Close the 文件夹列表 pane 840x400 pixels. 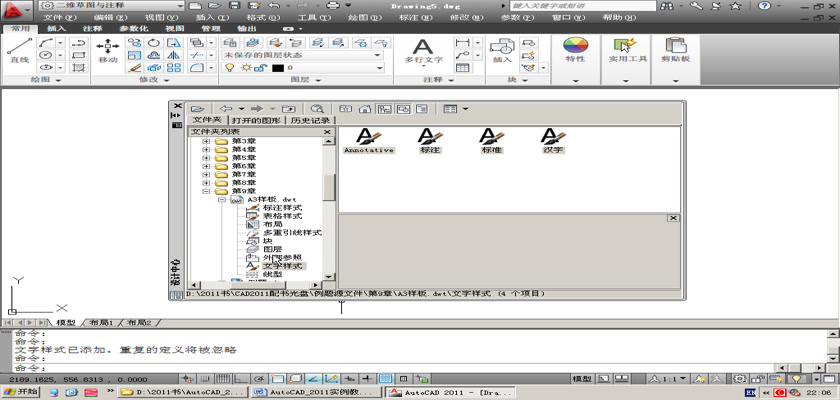point(327,132)
